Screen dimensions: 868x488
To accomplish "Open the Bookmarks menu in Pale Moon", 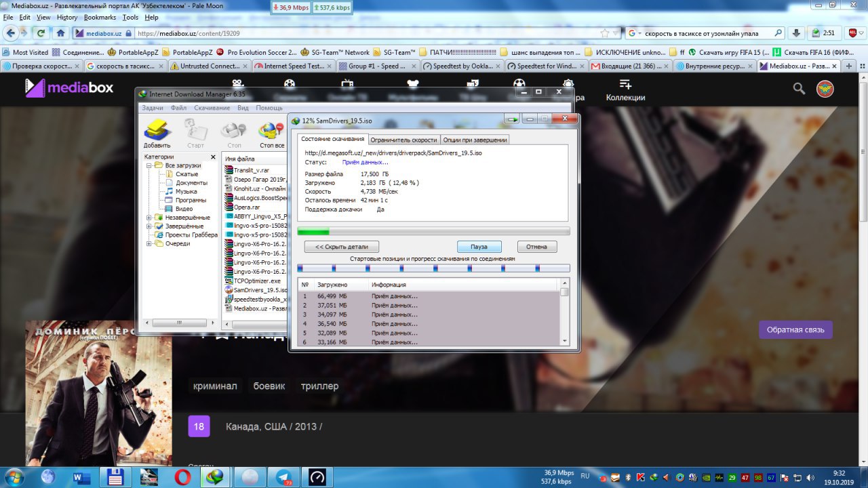I will point(100,17).
